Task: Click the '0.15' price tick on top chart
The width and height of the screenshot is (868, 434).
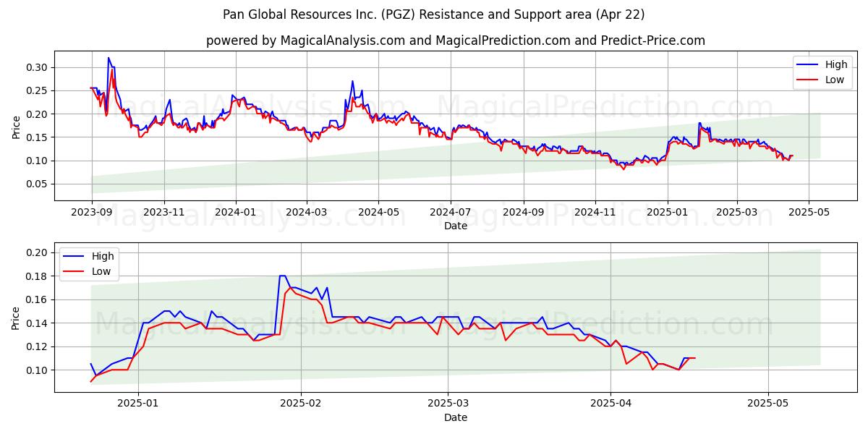Action: (37, 137)
